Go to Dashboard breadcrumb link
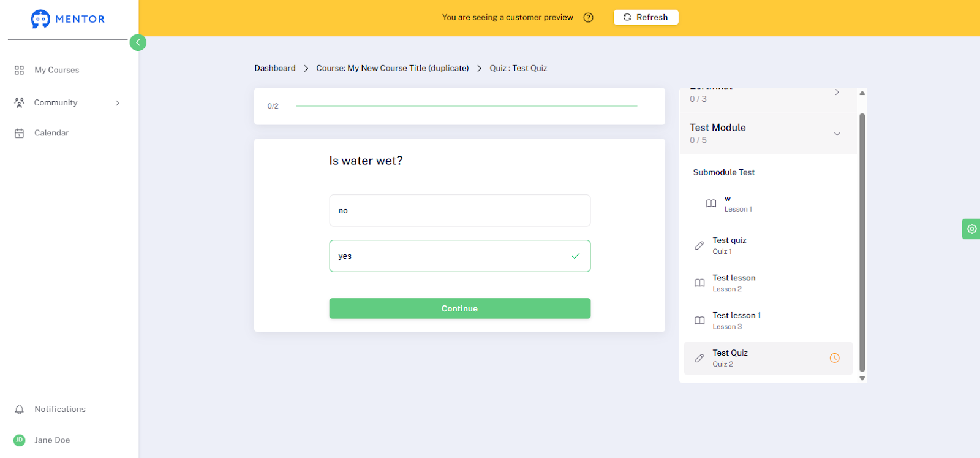 tap(275, 68)
